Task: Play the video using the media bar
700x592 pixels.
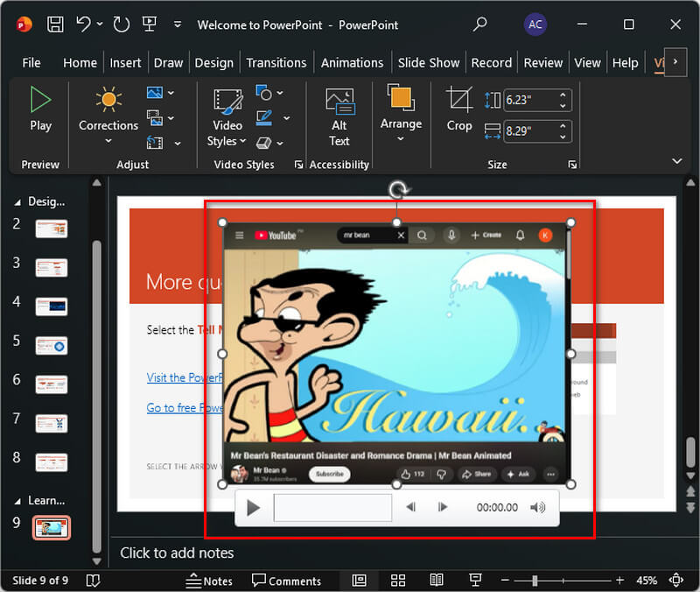Action: tap(253, 508)
